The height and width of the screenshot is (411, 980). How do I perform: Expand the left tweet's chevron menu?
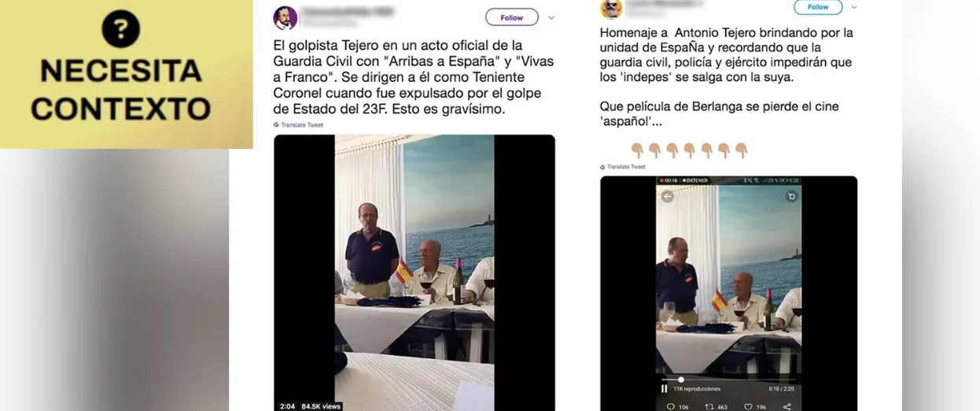[x=551, y=17]
